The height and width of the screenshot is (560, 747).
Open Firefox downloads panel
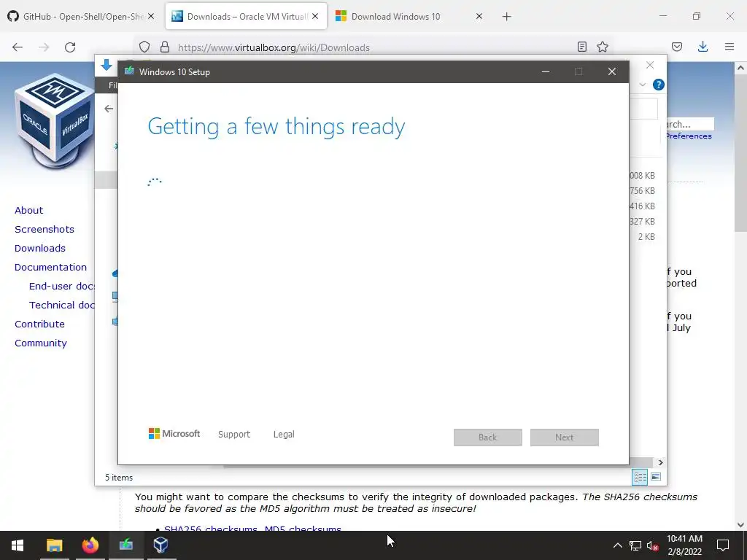[703, 47]
